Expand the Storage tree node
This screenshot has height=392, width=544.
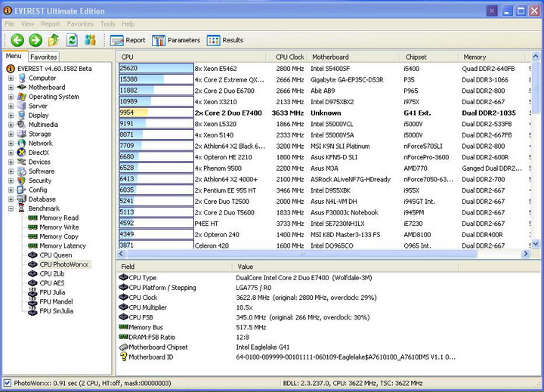[x=11, y=134]
